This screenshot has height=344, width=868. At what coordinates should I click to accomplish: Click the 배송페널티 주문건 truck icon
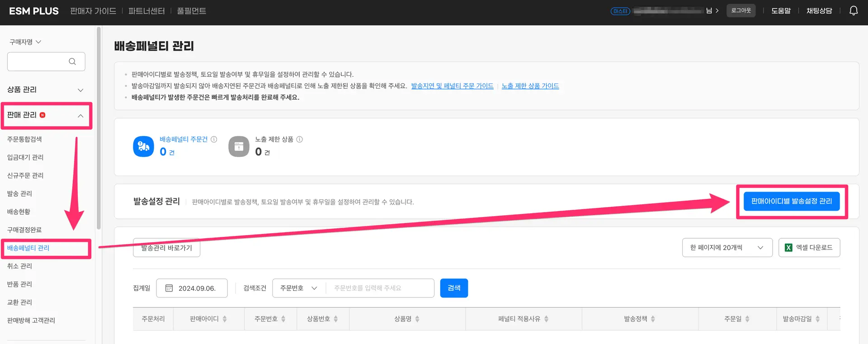point(143,146)
